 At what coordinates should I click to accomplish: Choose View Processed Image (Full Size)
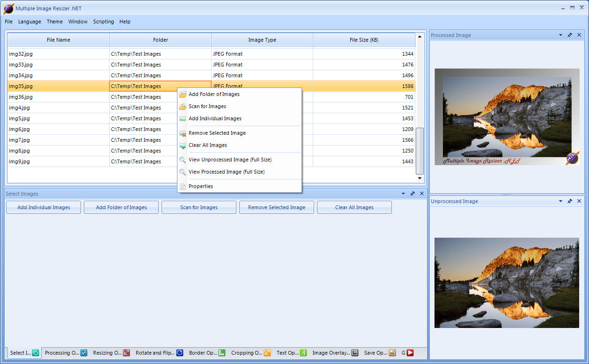[x=239, y=172]
